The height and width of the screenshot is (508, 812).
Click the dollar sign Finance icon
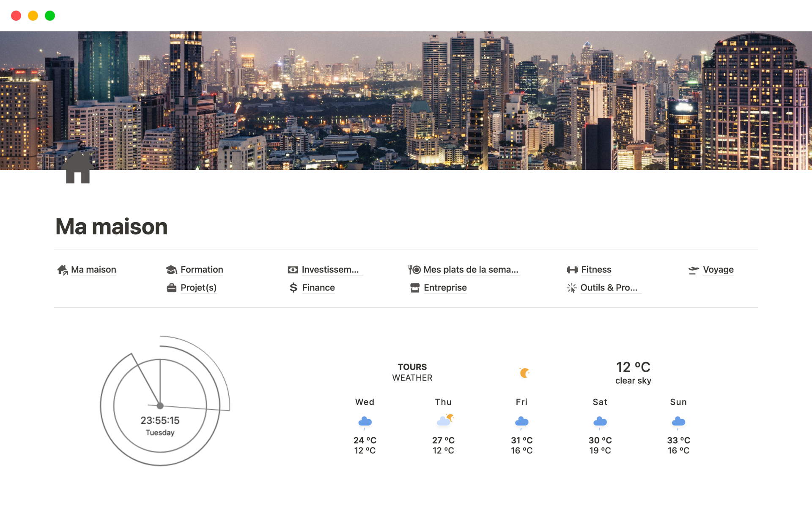click(x=293, y=288)
